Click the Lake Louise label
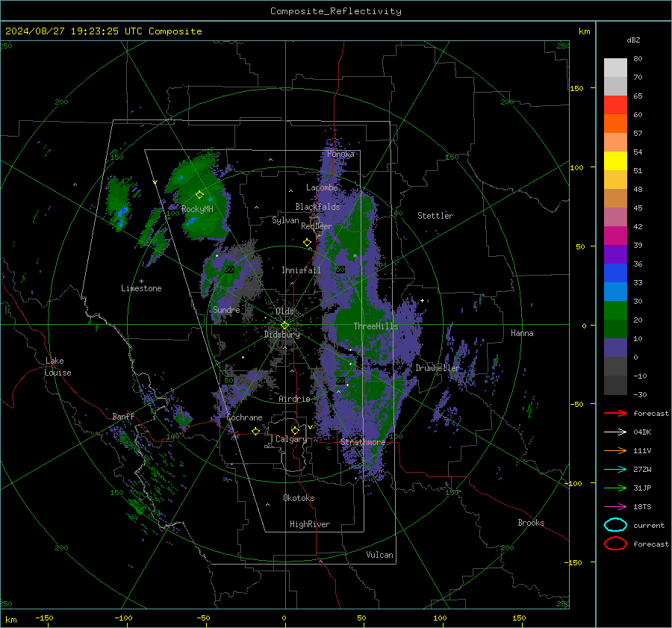Image resolution: width=672 pixels, height=628 pixels. [x=57, y=367]
